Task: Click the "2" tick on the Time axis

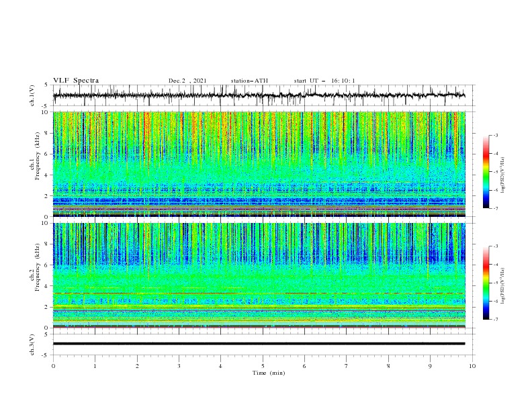Action: [x=137, y=366]
